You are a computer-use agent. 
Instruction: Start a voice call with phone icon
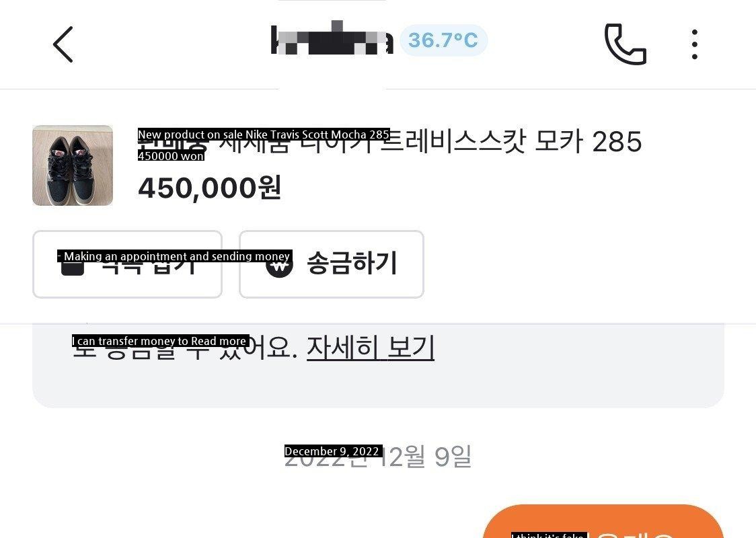[625, 44]
